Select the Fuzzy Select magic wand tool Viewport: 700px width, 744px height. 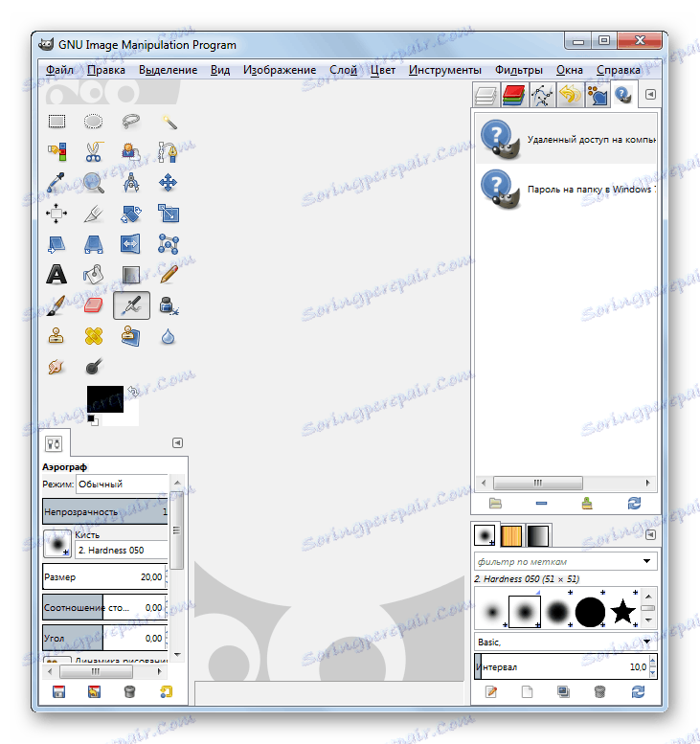168,122
